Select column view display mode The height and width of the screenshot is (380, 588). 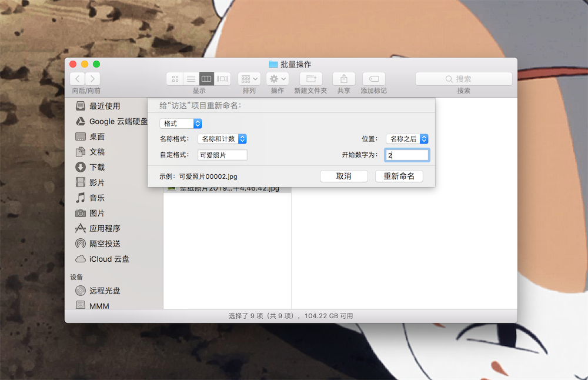coord(206,78)
